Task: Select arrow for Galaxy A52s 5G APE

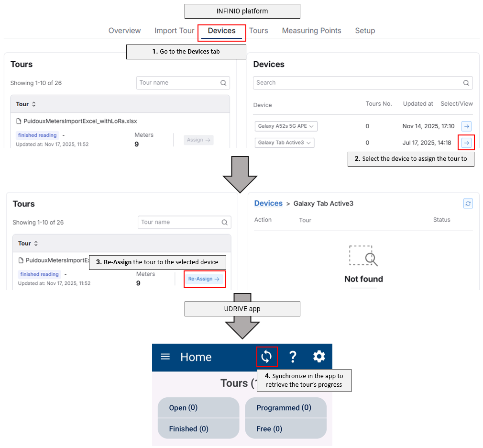Action: (466, 126)
